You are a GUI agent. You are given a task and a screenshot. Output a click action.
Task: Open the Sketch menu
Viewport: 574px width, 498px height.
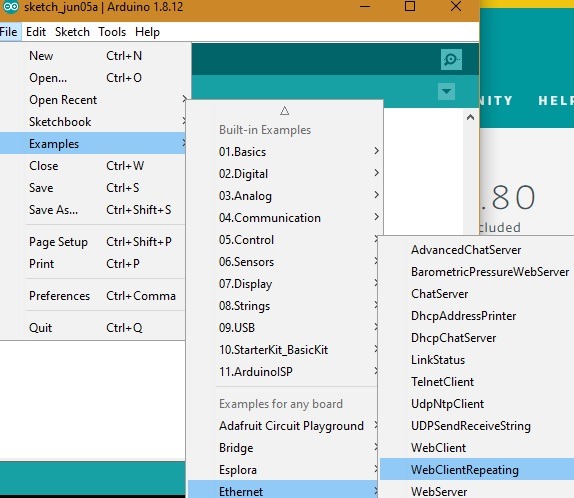(x=72, y=32)
